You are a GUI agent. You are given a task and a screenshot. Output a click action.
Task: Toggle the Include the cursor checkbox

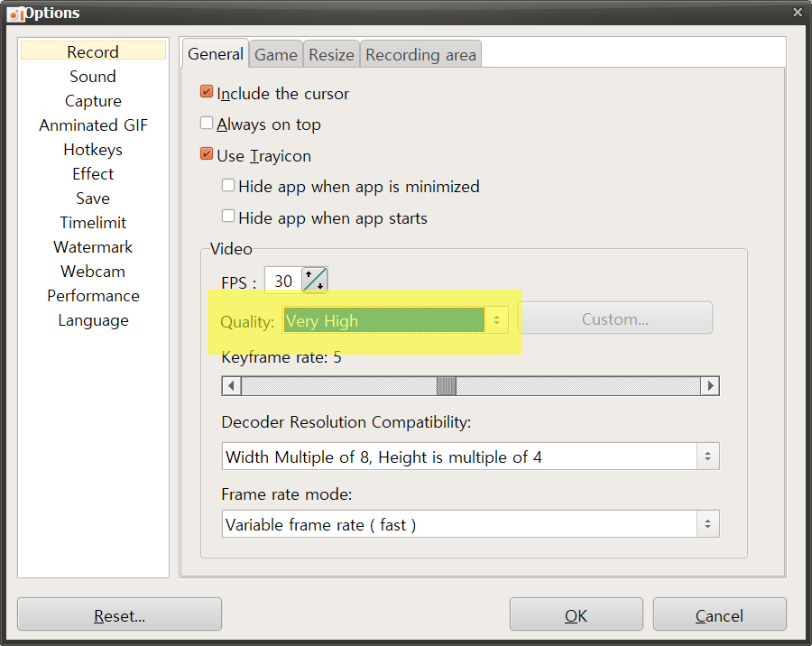(206, 92)
